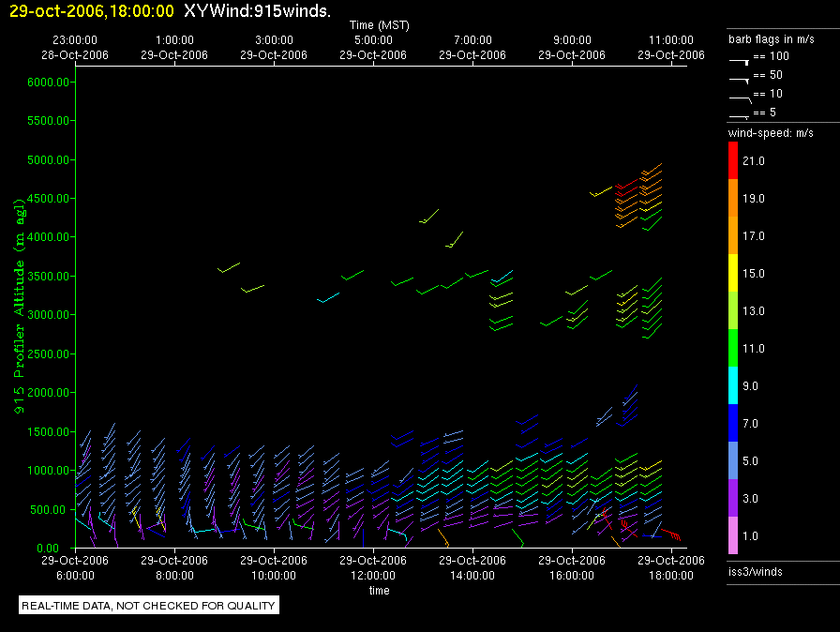Click the '23:00:00' MST top axis tick label
The width and height of the screenshot is (840, 632).
tap(75, 40)
